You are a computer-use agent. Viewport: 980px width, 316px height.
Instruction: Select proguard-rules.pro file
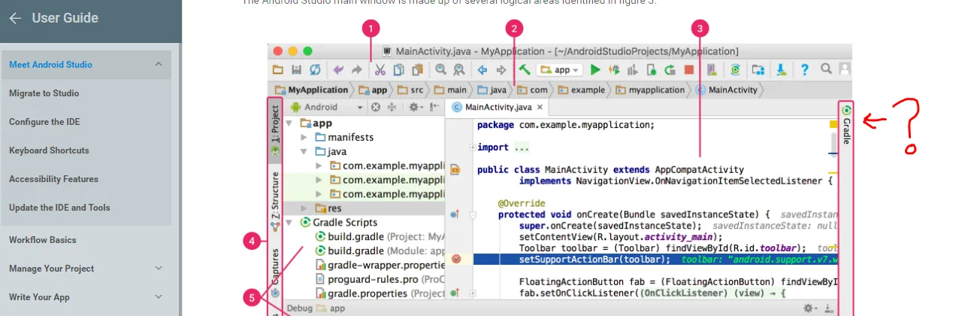pos(380,279)
